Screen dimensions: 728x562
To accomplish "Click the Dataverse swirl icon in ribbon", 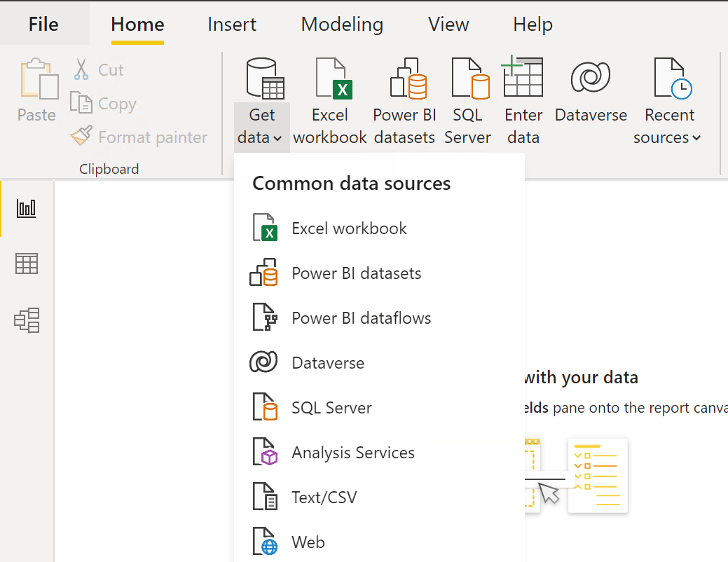I will [x=591, y=77].
